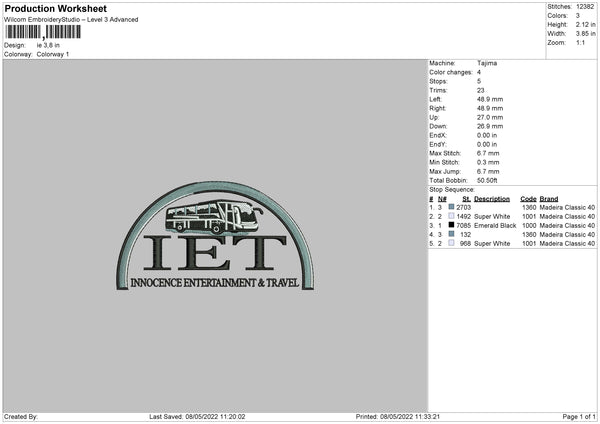This screenshot has height=424, width=600.
Task: Select the EndY value 0.00 in
Action: (x=487, y=144)
